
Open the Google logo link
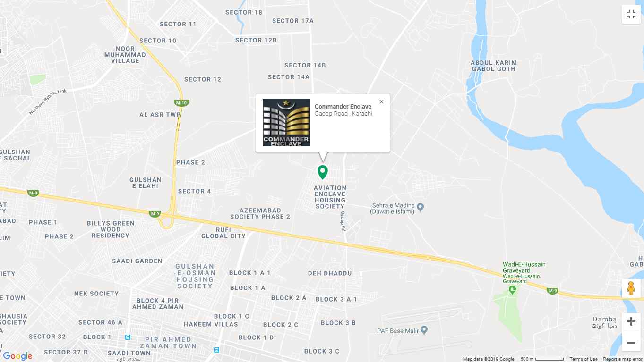point(17,356)
